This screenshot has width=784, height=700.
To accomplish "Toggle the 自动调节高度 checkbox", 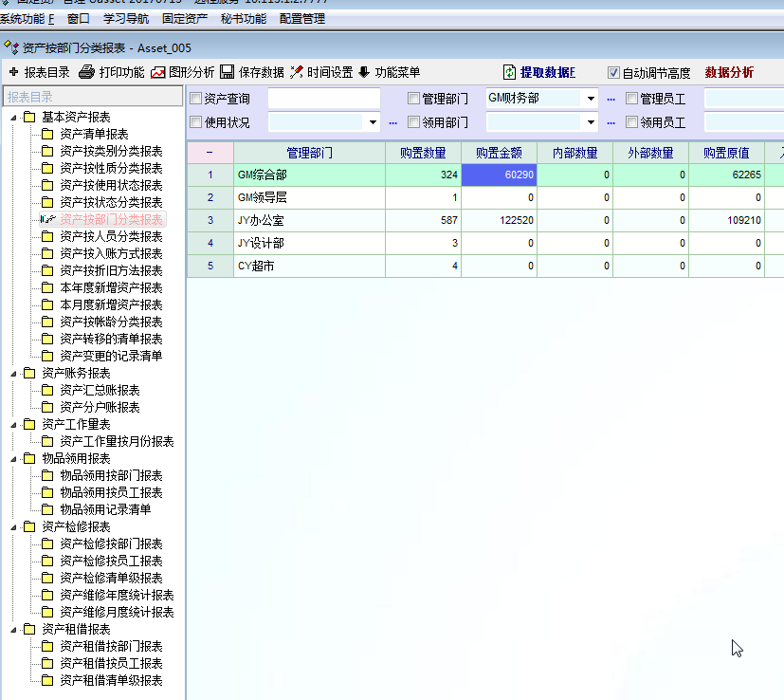I will pos(613,72).
